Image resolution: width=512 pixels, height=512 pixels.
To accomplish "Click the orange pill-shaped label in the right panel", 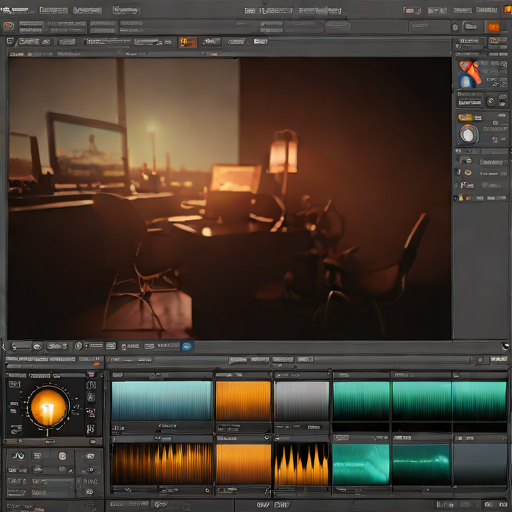I will tap(466, 117).
